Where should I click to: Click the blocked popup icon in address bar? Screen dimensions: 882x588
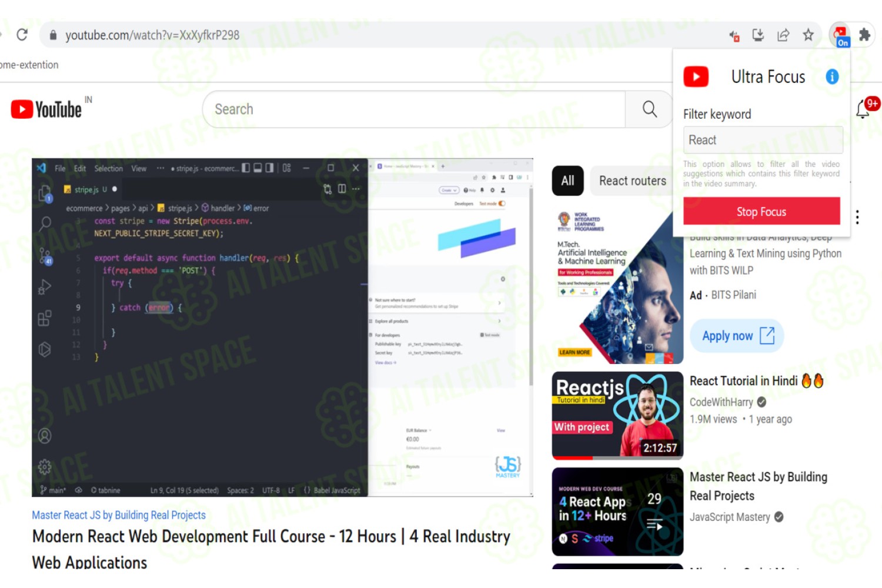tap(734, 36)
